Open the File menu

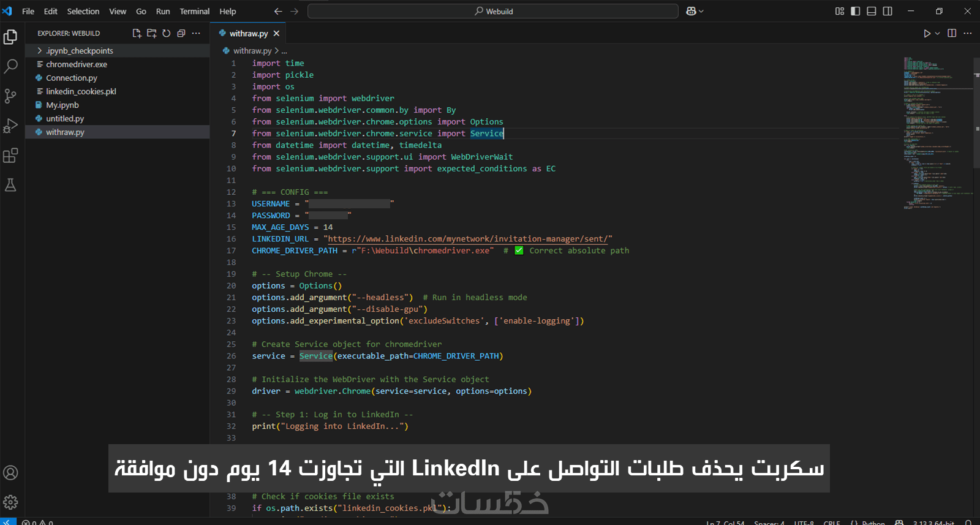(x=28, y=11)
